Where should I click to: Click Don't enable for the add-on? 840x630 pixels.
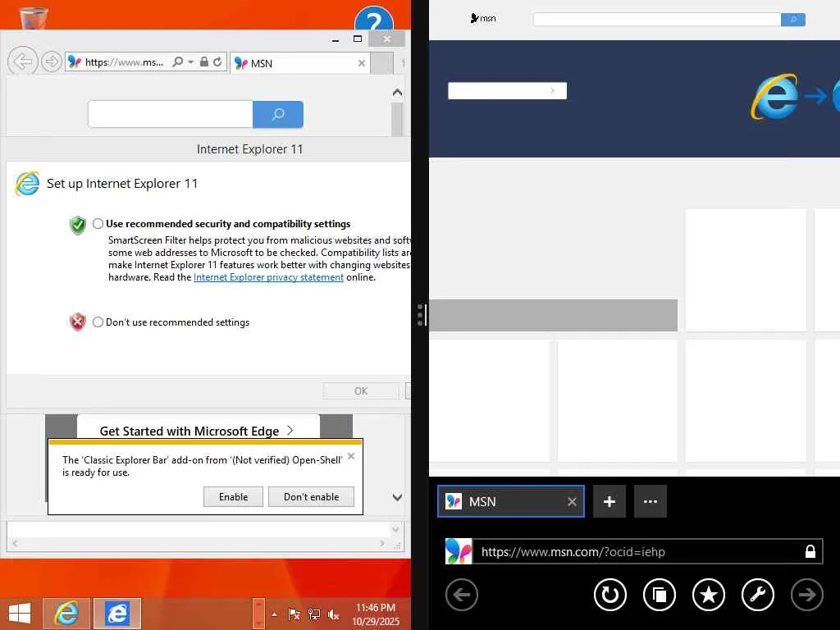[x=311, y=496]
